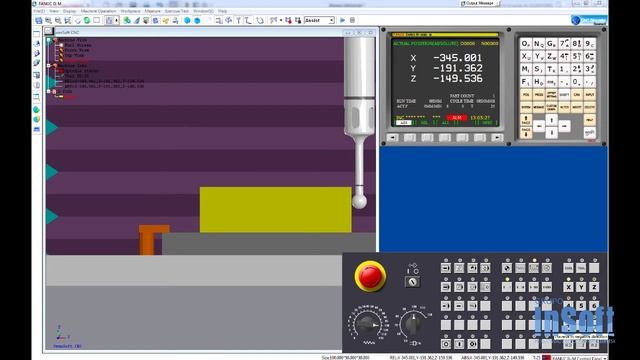The height and width of the screenshot is (360, 640).
Task: Click the down arrow cursor key
Action: [x=551, y=133]
